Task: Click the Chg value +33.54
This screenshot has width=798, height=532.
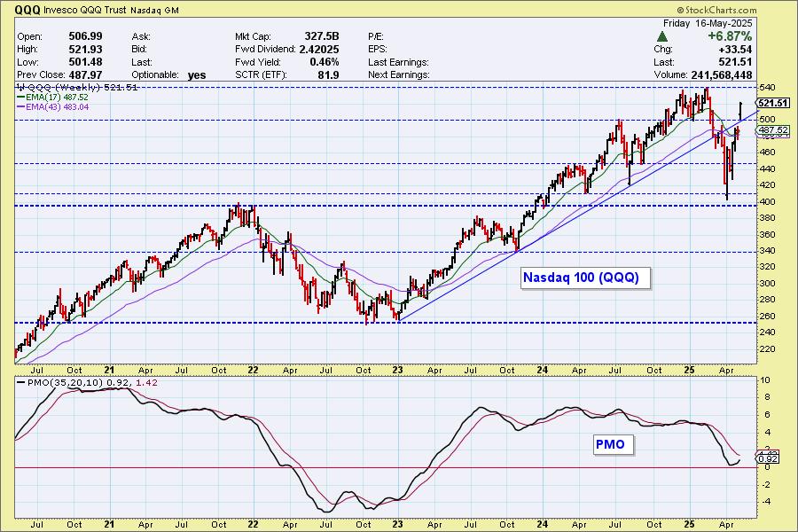Action: click(x=735, y=50)
